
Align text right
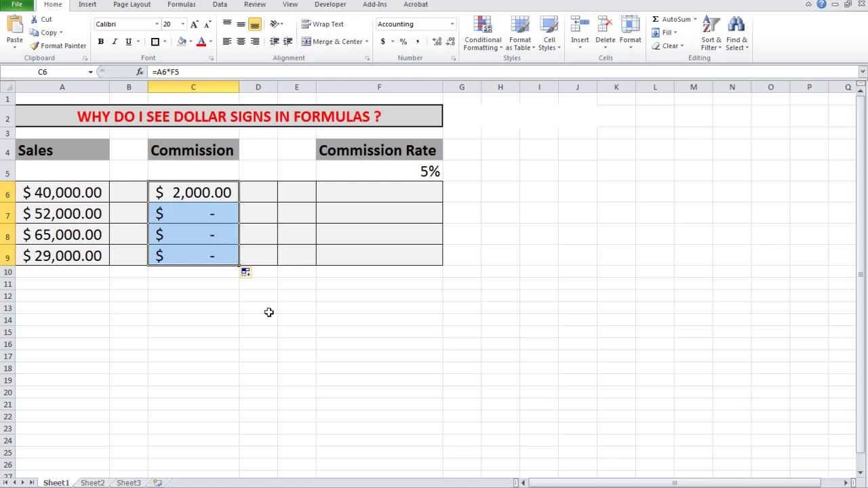tap(255, 41)
